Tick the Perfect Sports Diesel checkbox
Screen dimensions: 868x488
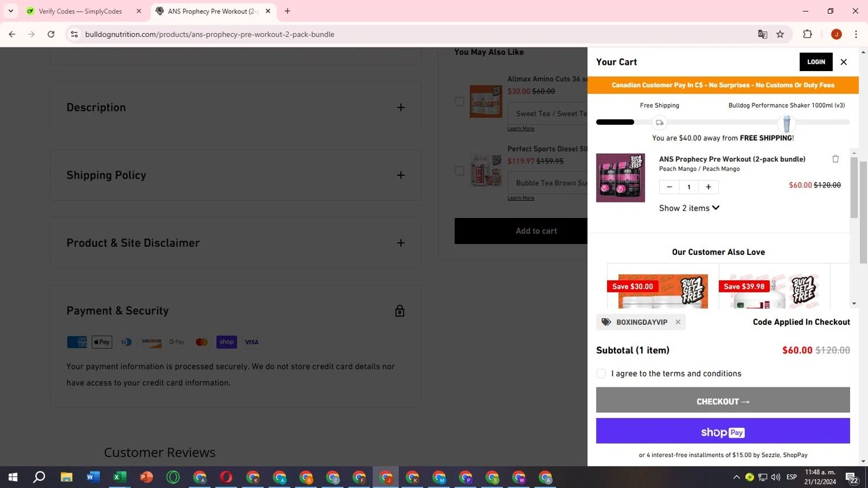pyautogui.click(x=459, y=171)
